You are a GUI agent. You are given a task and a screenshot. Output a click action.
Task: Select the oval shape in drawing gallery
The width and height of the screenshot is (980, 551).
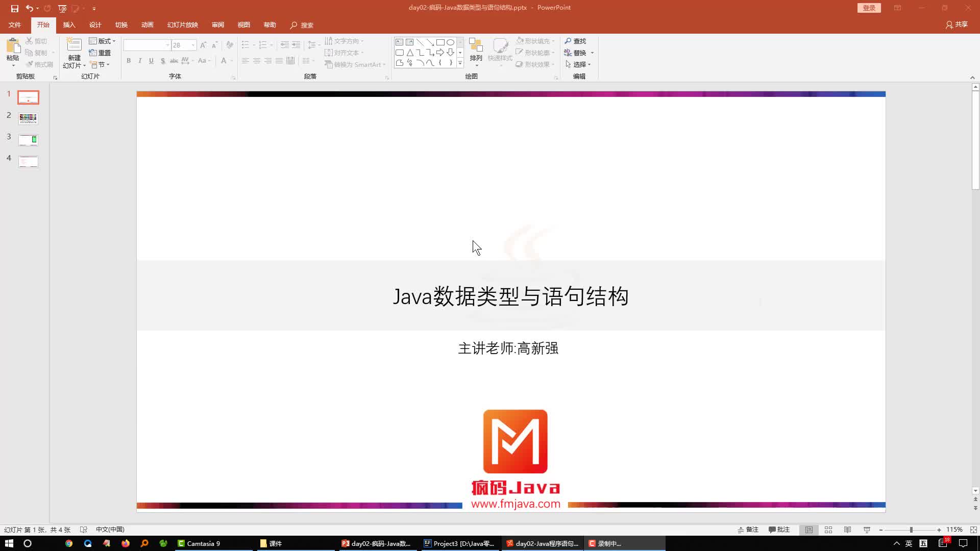[x=450, y=42]
